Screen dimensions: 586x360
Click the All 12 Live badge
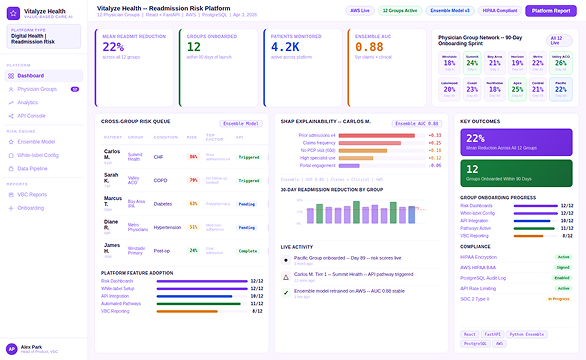[x=559, y=40]
